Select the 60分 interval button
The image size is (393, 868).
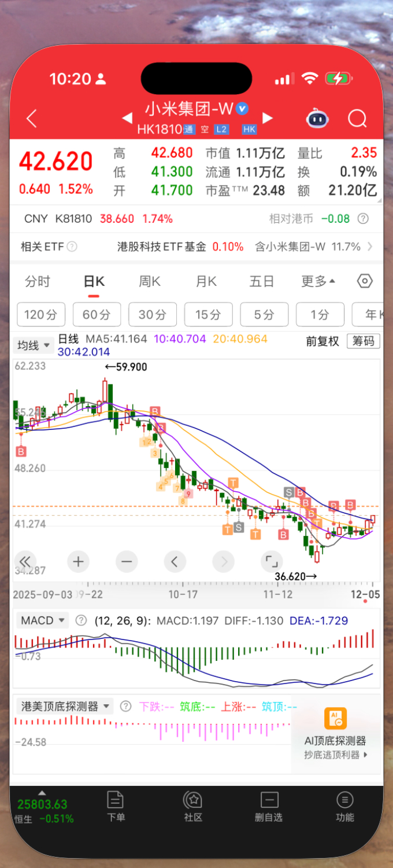point(97,314)
